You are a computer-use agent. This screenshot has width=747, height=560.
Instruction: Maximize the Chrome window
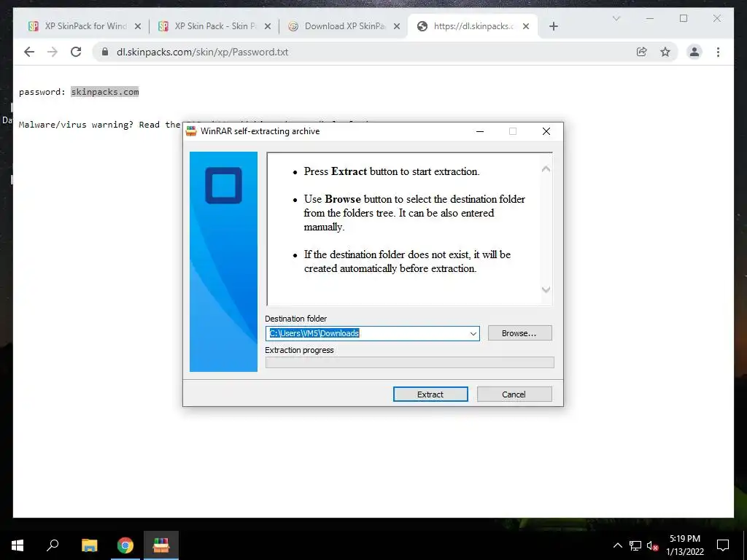tap(684, 18)
